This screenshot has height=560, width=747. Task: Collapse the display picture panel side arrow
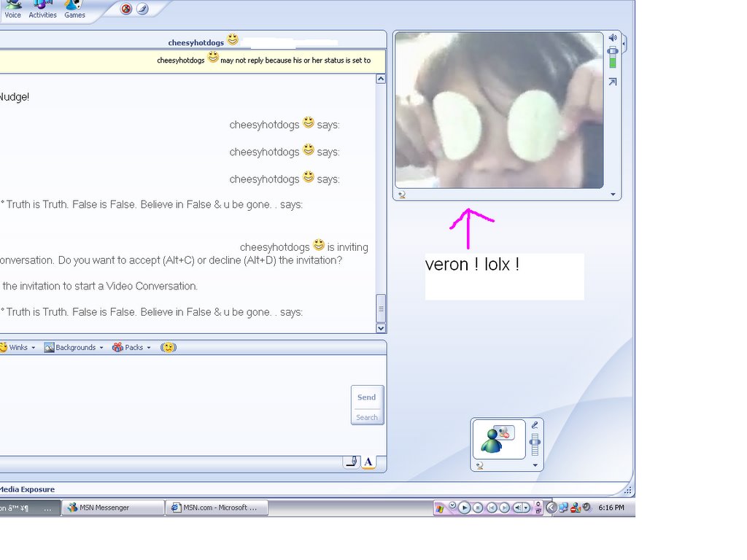point(624,44)
